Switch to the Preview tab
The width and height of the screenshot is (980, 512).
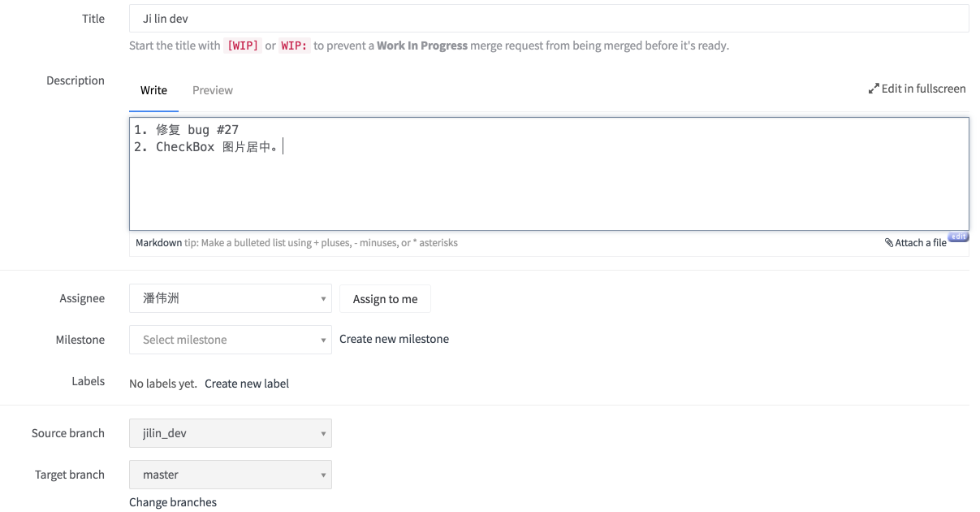(x=213, y=90)
